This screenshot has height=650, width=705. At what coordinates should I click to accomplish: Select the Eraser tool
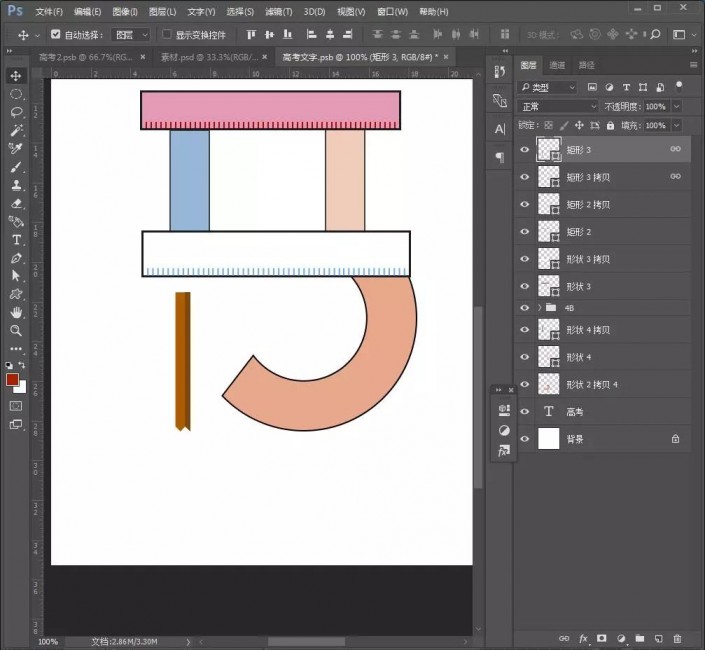click(x=16, y=204)
